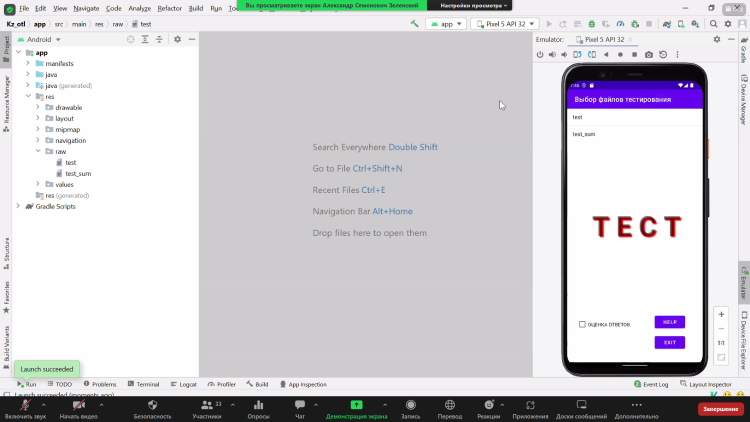Open the Refactor menu

click(x=169, y=8)
